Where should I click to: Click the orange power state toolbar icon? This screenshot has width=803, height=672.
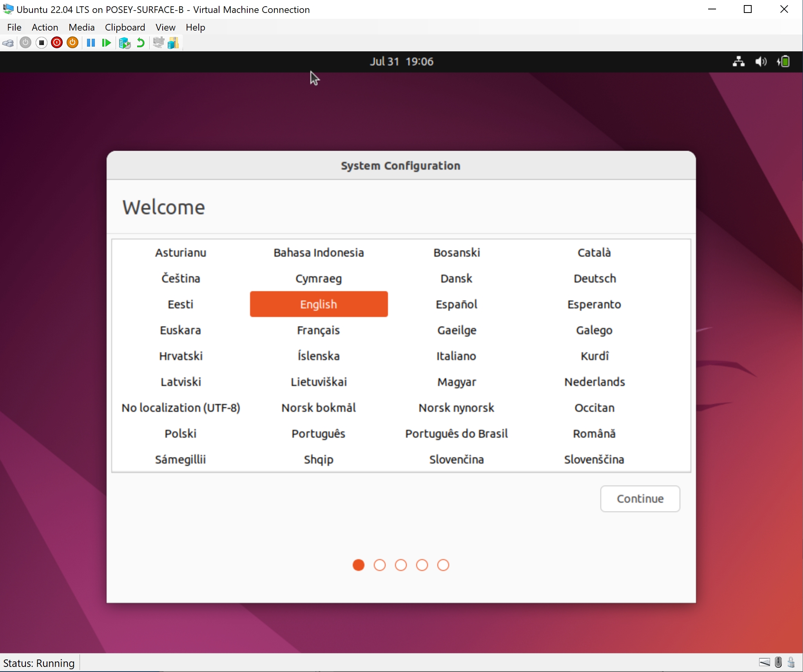(73, 43)
